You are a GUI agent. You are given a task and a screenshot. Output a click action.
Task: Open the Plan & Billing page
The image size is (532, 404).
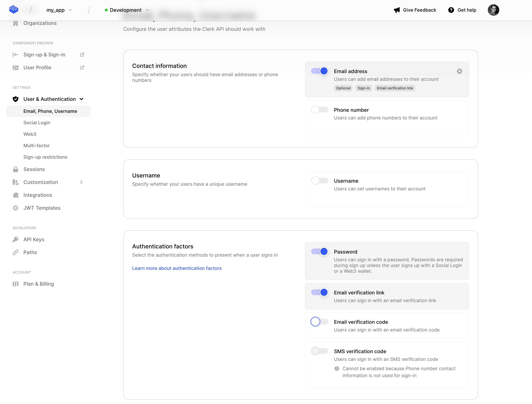[38, 284]
